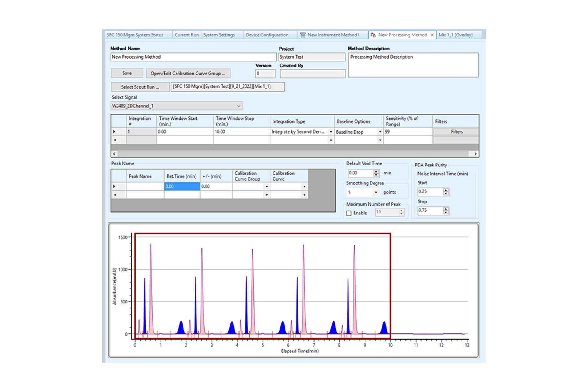588x392 pixels.
Task: Open the New Instrument Method1 tab
Action: pos(333,35)
